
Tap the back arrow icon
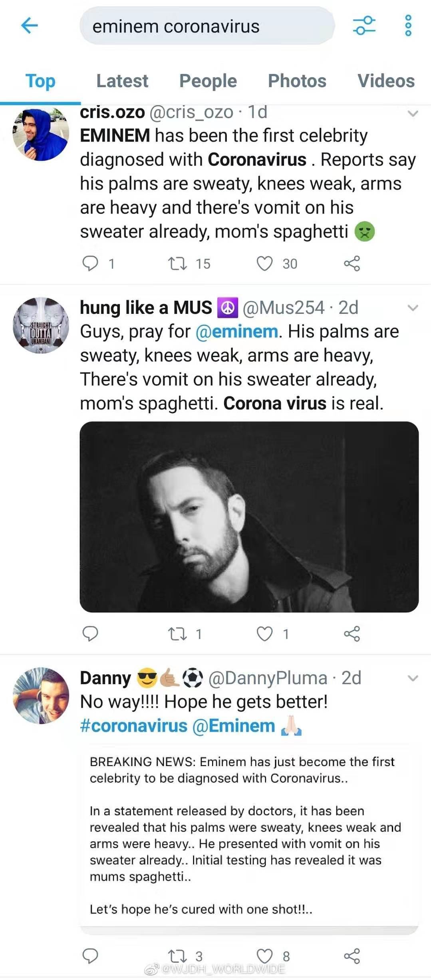coord(29,26)
